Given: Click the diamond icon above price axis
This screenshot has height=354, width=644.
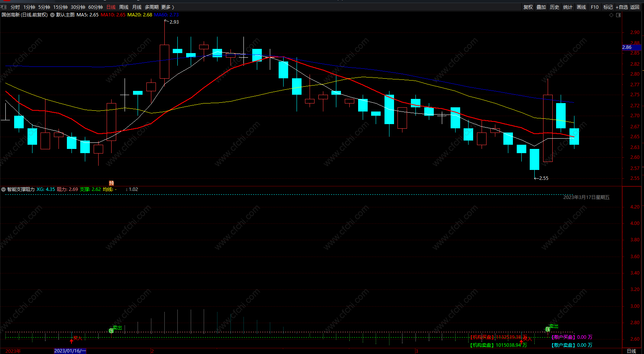Looking at the screenshot, I should click(x=611, y=15).
